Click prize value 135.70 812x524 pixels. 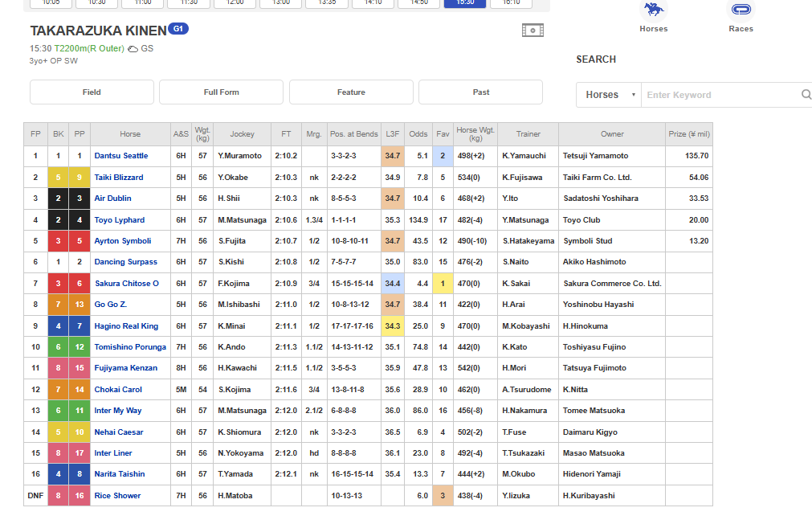click(x=696, y=155)
